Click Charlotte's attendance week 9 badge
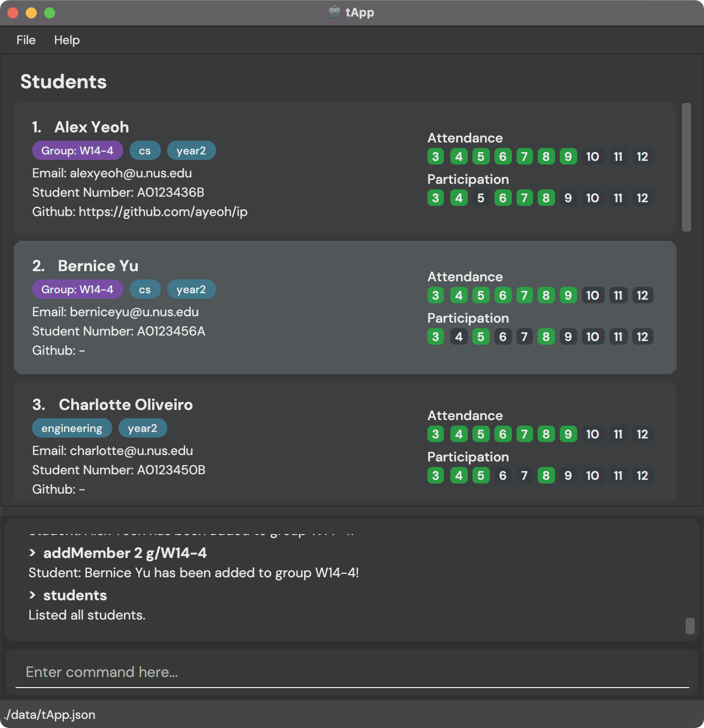 tap(568, 434)
